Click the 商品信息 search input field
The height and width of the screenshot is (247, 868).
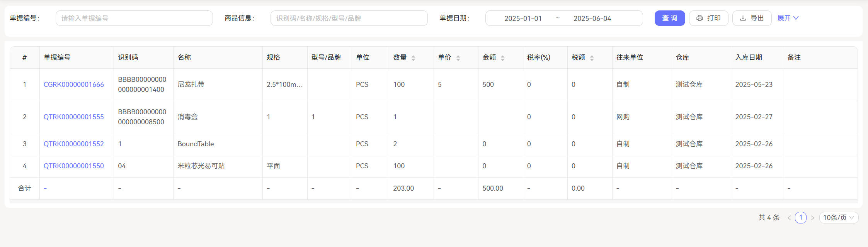[349, 18]
